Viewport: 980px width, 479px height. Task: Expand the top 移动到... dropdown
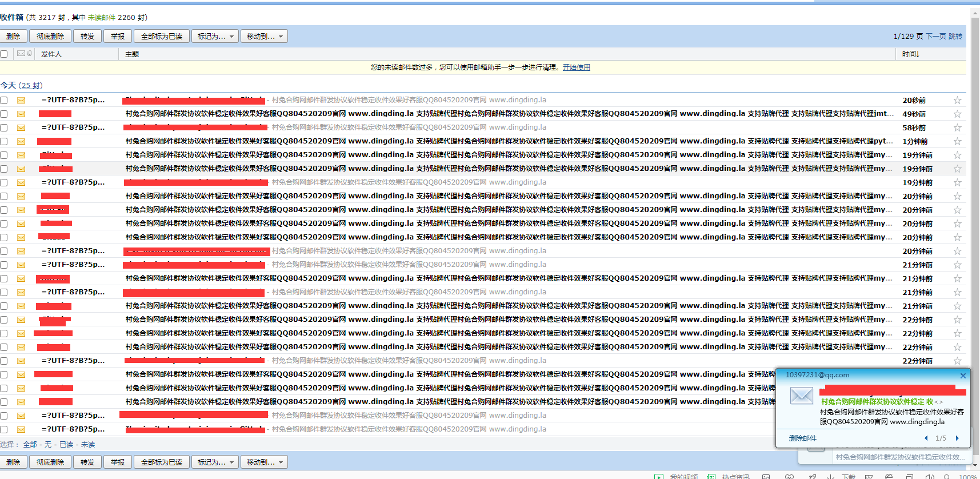(264, 37)
